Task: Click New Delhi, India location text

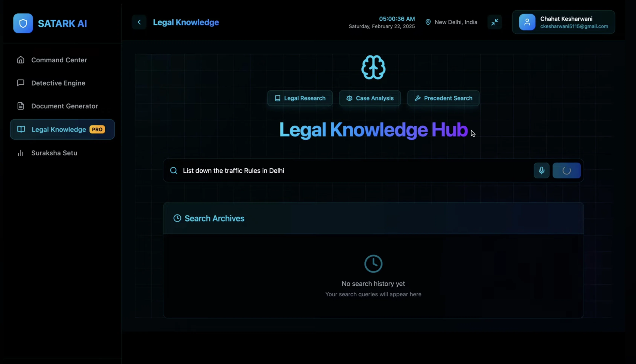Action: coord(456,22)
